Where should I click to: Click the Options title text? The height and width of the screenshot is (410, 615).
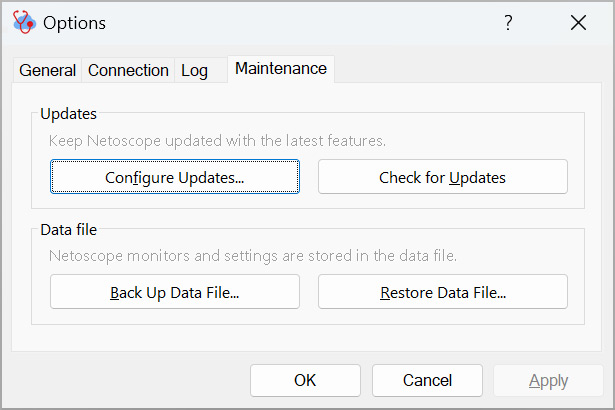(75, 23)
